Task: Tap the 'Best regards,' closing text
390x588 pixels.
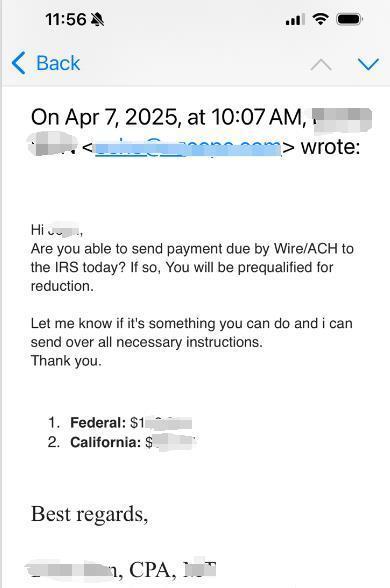Action: point(90,514)
